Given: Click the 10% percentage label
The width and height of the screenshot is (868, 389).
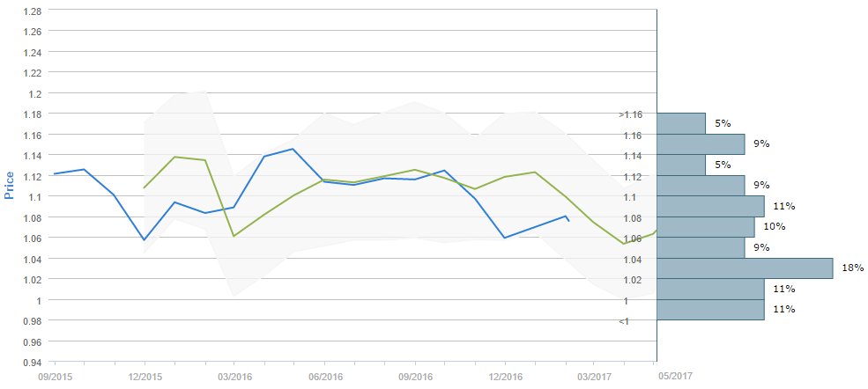Looking at the screenshot, I should [x=775, y=227].
